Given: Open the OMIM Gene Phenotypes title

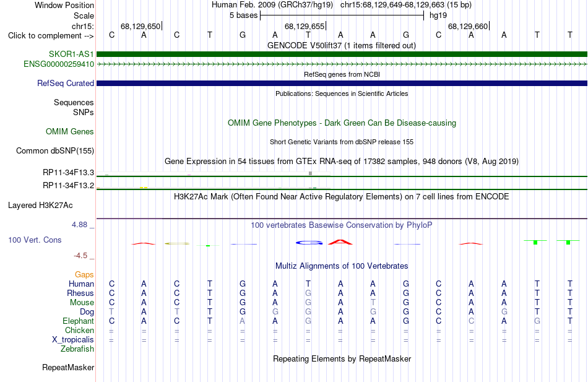Looking at the screenshot, I should coord(342,123).
